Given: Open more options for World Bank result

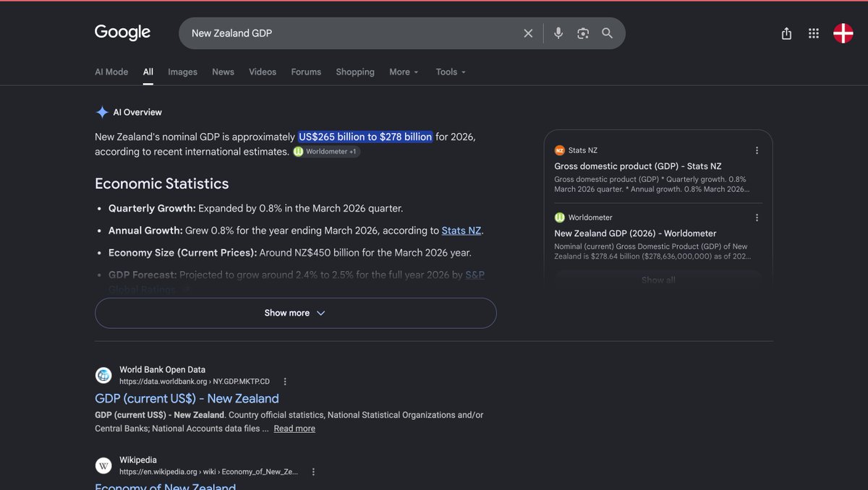Looking at the screenshot, I should [285, 382].
